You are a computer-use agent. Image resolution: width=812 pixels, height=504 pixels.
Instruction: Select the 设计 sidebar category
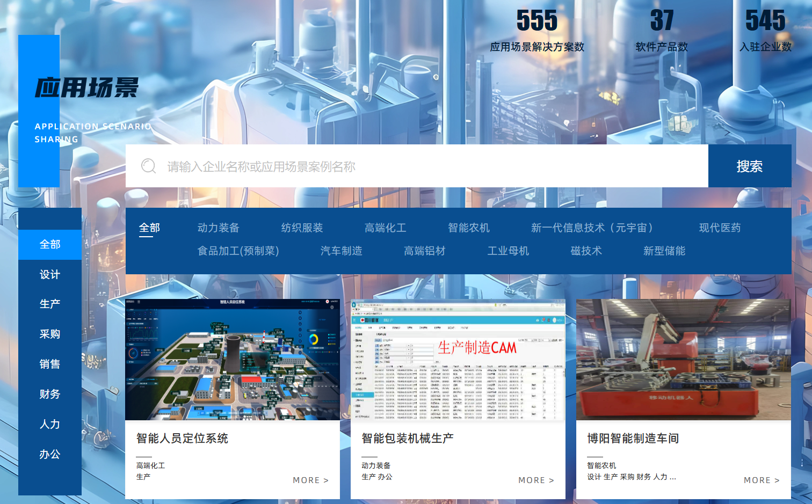50,275
